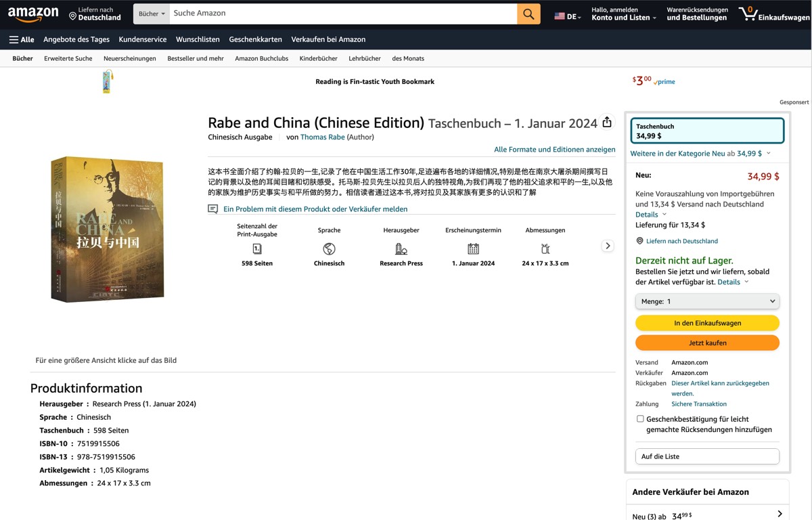Click the share icon beside the title
812x520 pixels.
[607, 122]
